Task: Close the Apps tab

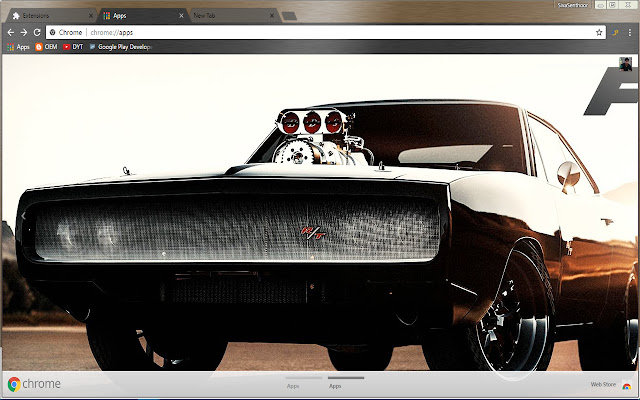Action: point(181,16)
